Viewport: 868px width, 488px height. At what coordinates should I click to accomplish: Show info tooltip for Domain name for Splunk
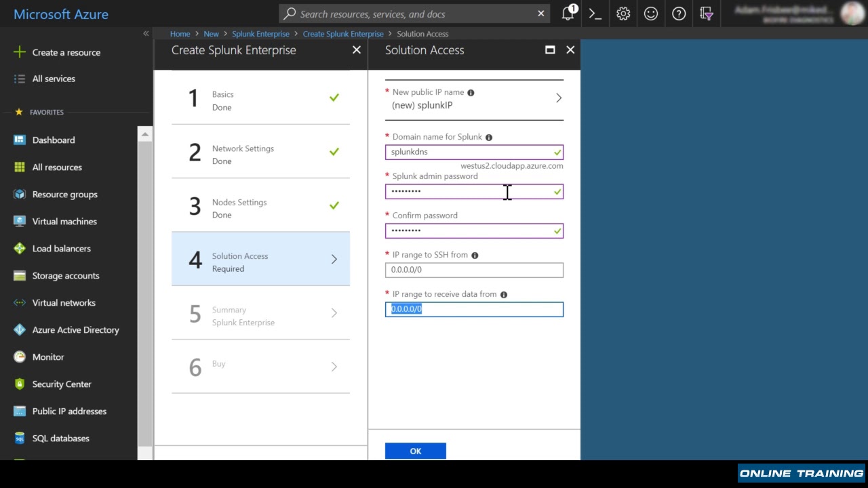coord(489,137)
